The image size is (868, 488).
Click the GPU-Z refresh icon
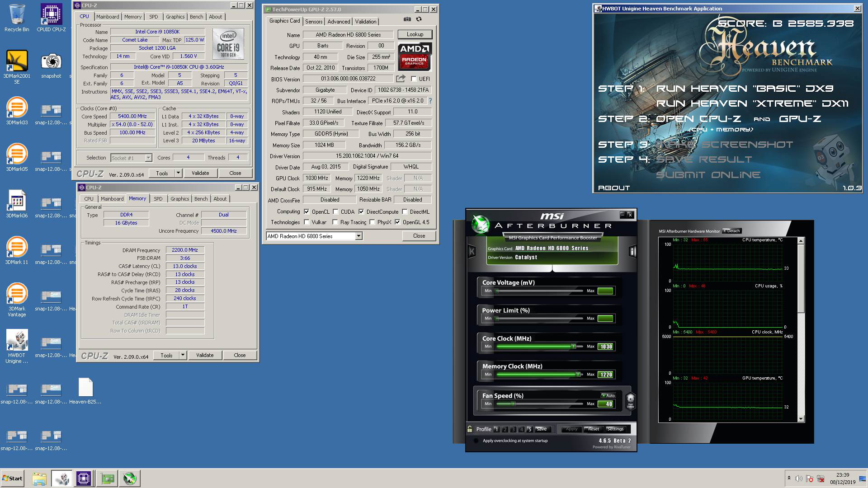pyautogui.click(x=419, y=19)
